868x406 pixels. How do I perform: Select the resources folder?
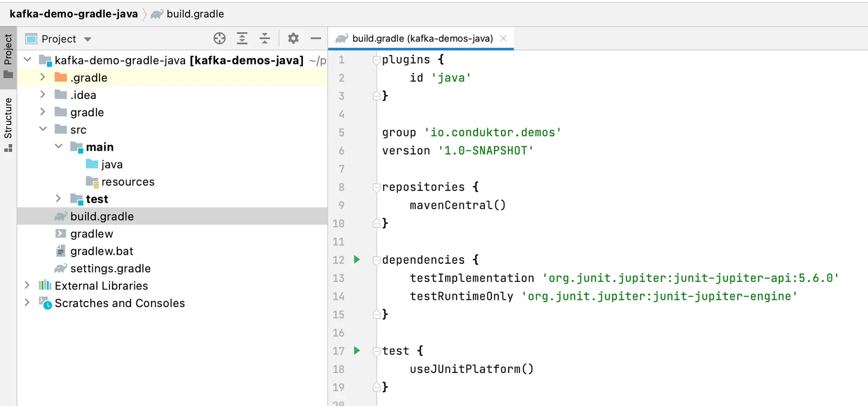click(x=172, y=182)
